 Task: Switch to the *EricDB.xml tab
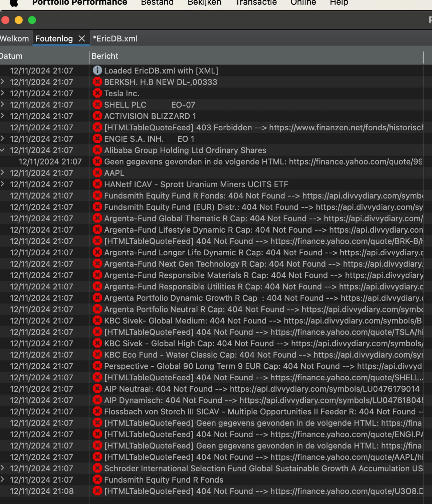coord(115,38)
